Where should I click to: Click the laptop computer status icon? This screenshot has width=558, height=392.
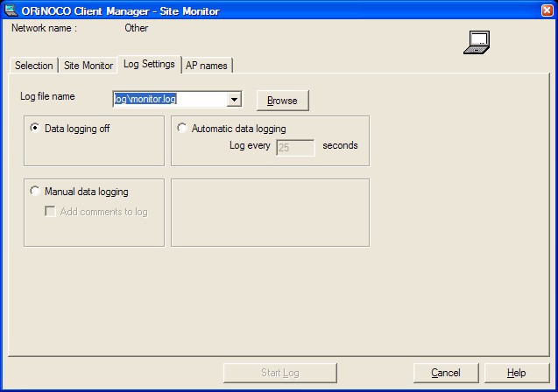477,42
